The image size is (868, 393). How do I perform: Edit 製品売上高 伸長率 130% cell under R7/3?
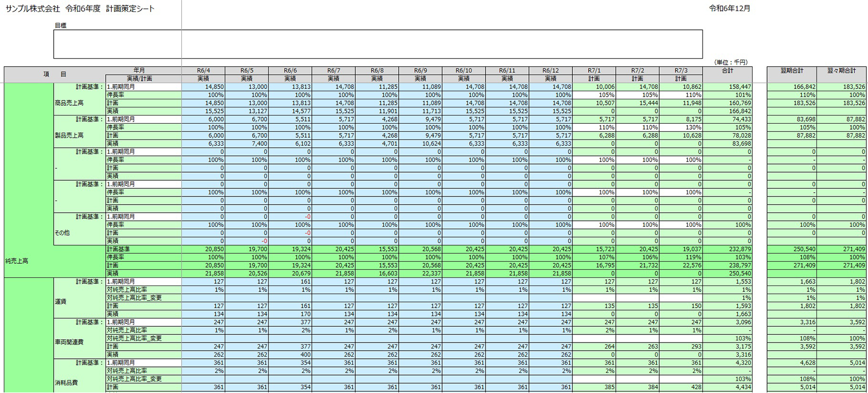pos(681,128)
